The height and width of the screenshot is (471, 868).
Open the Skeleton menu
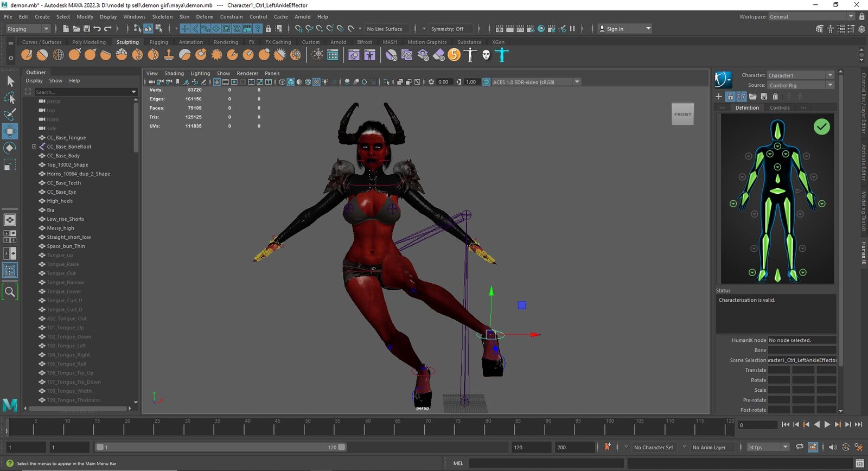coord(162,17)
